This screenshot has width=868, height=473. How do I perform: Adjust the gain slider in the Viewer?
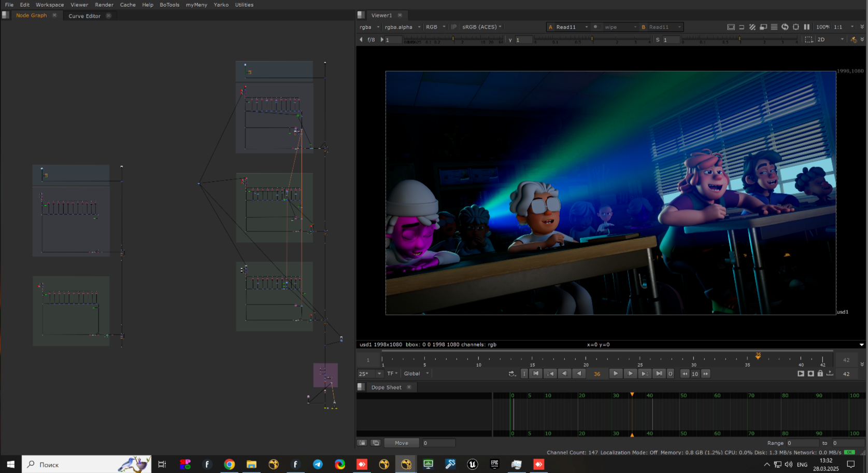click(x=453, y=39)
